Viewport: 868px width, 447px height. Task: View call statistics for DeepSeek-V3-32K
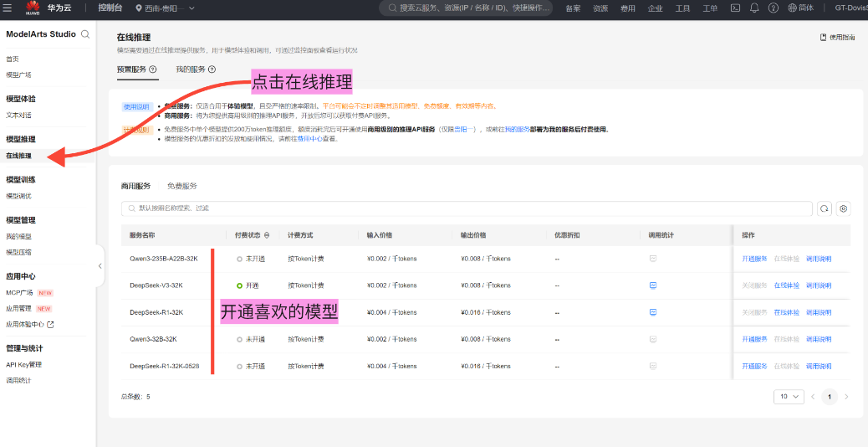pos(653,285)
